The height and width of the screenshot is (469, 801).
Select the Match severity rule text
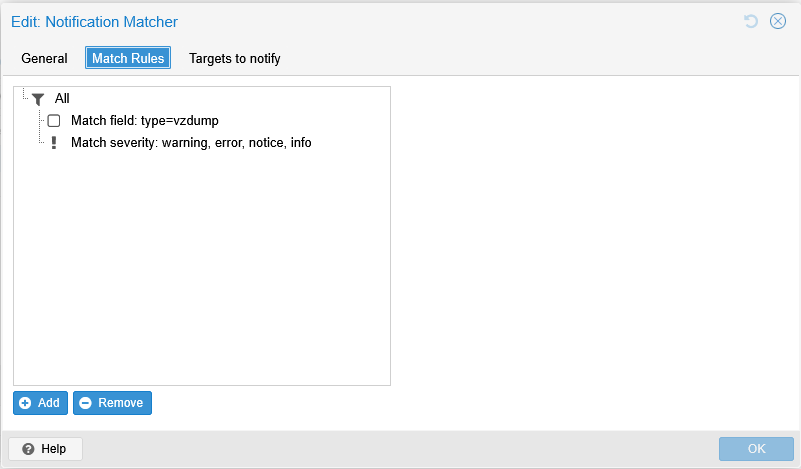click(x=191, y=143)
